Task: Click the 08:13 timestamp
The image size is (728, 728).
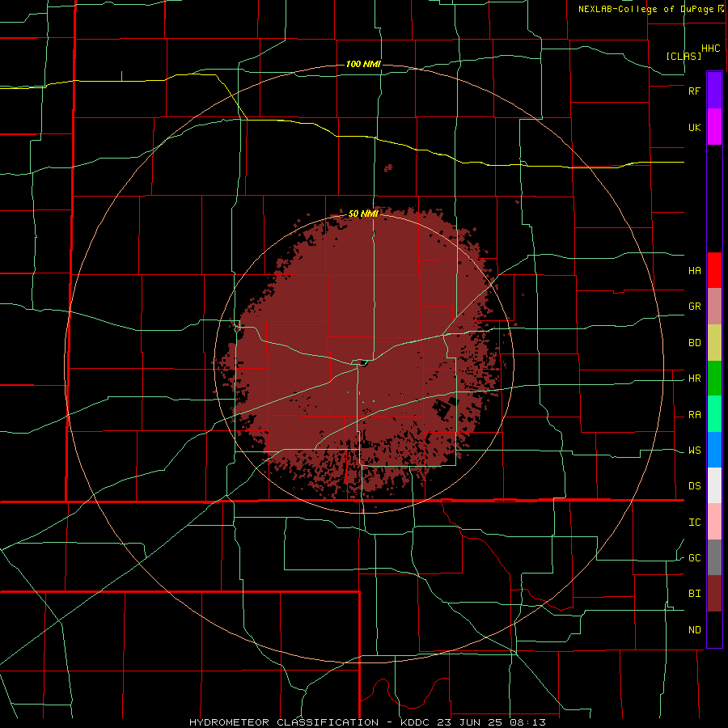Action: (x=529, y=722)
